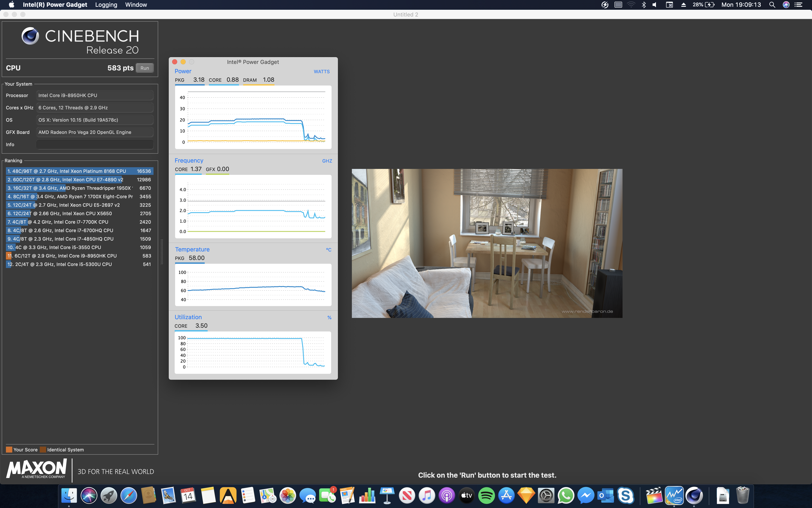Click the empty Info input field in Cinebench

[95, 145]
